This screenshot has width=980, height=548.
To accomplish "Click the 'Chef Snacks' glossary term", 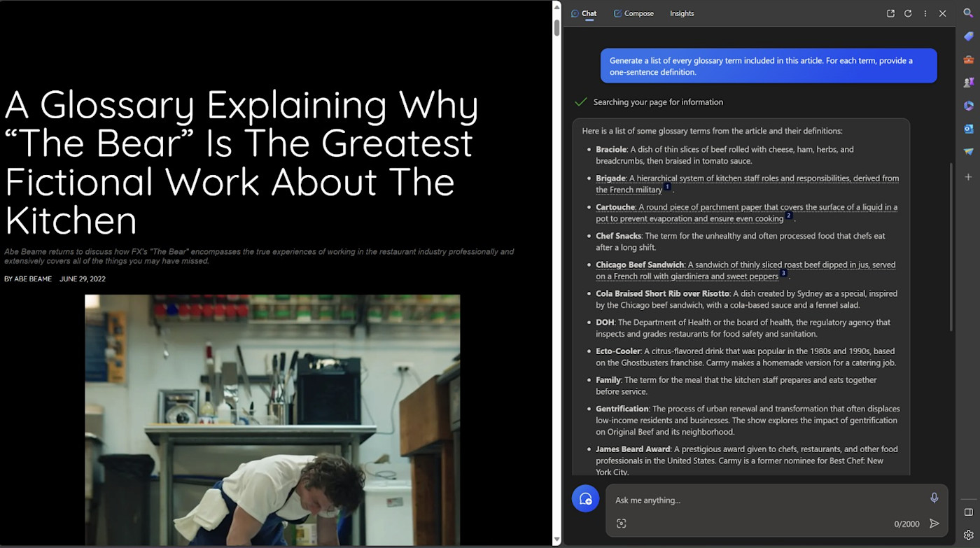I will click(618, 236).
